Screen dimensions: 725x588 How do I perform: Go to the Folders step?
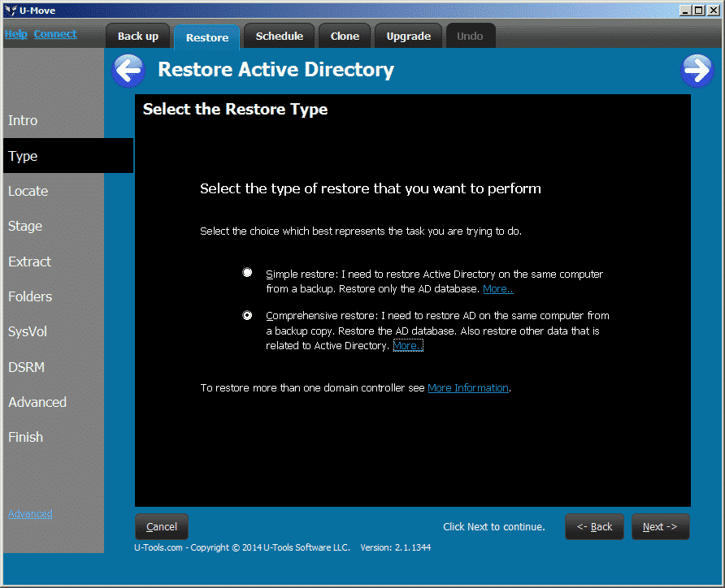point(30,296)
